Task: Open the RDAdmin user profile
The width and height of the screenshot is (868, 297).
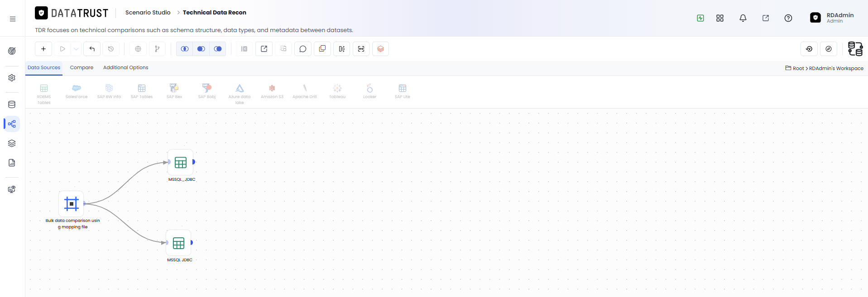Action: pos(832,18)
